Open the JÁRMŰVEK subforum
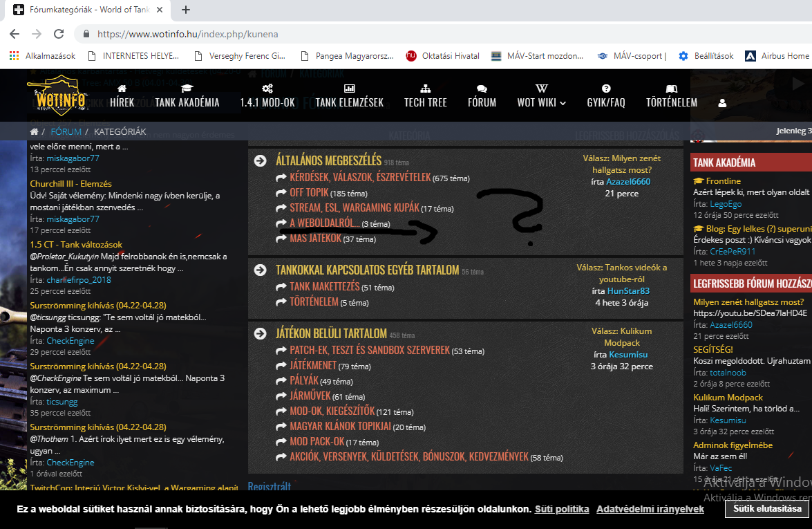Viewport: 812px width, 529px height. [x=310, y=396]
